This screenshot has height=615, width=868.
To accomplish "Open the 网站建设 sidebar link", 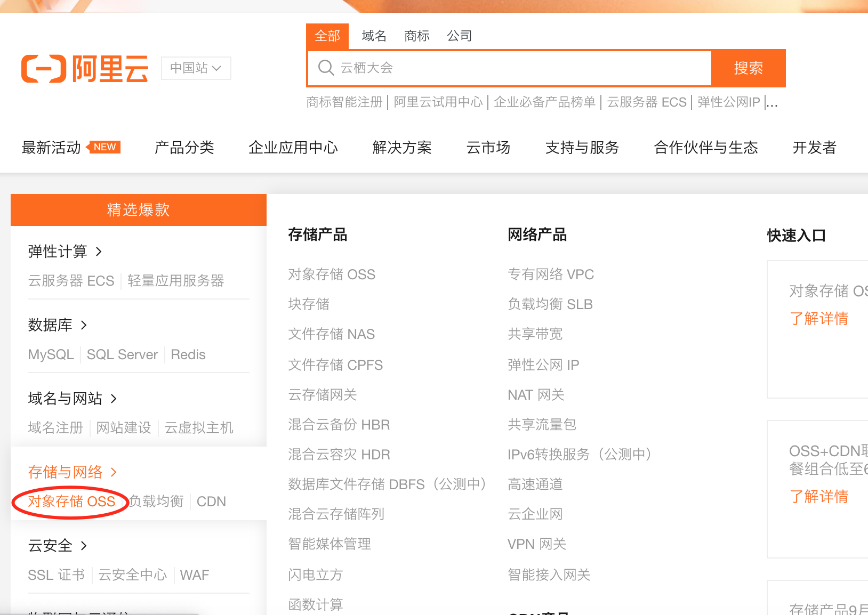I will [124, 428].
